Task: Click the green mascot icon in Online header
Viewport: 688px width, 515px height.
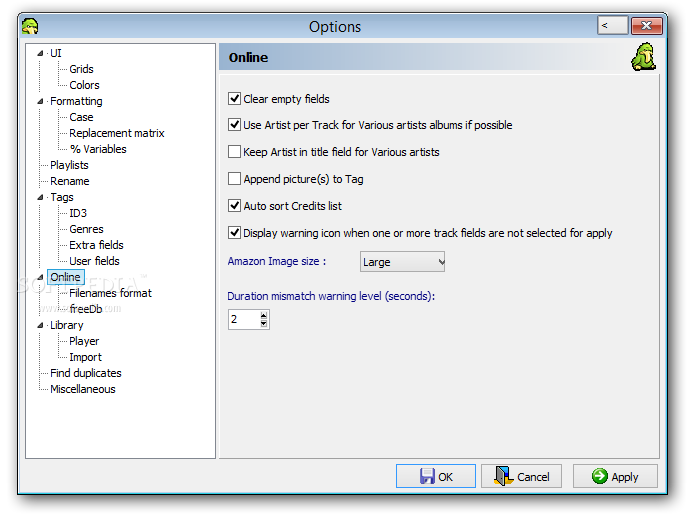Action: click(643, 57)
